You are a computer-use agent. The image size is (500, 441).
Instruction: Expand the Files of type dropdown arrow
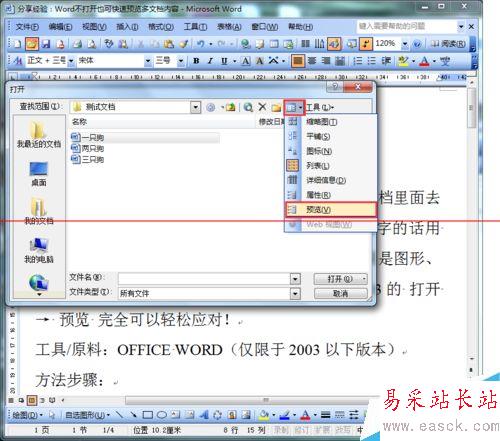click(295, 293)
